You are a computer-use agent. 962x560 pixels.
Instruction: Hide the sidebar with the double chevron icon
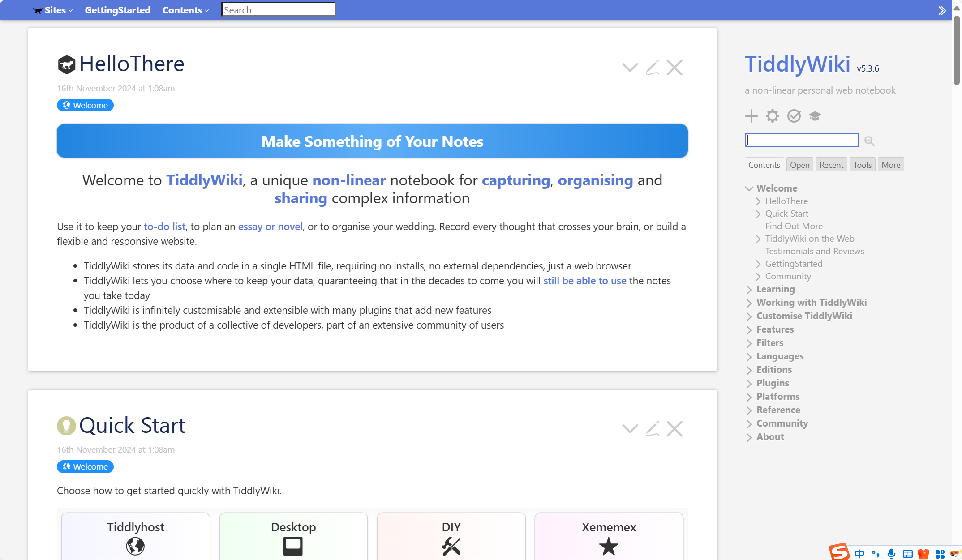pyautogui.click(x=942, y=10)
